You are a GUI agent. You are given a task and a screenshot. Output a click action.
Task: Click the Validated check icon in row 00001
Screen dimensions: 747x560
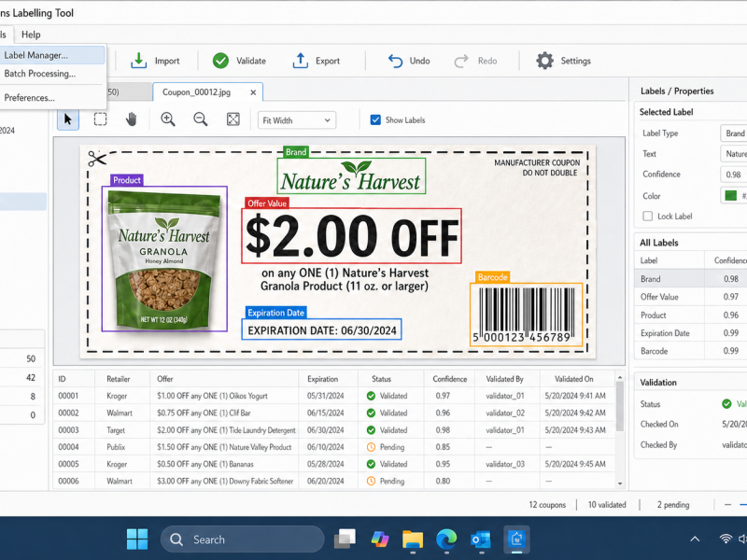[x=371, y=396]
